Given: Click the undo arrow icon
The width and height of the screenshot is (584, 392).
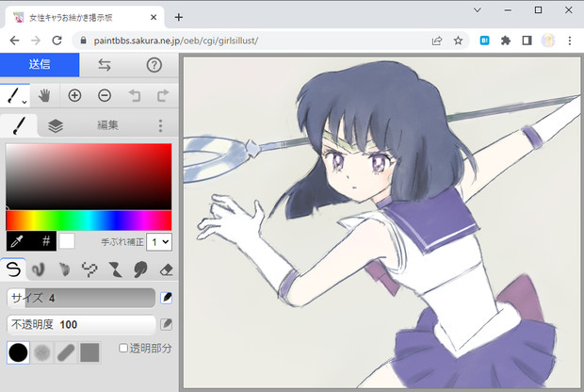Looking at the screenshot, I should tap(135, 95).
